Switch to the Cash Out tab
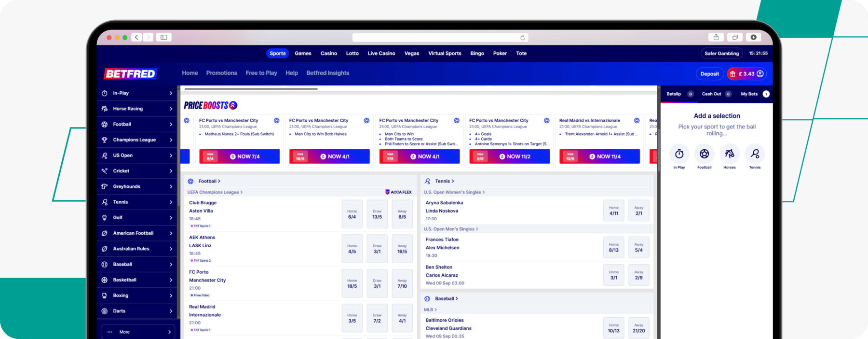Image resolution: width=868 pixels, height=339 pixels. click(716, 94)
